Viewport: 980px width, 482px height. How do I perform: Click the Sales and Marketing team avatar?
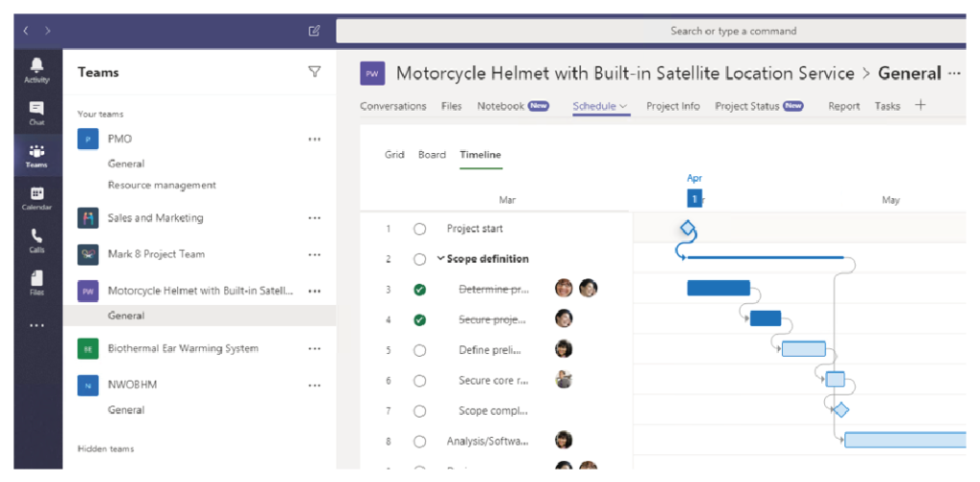coord(88,218)
